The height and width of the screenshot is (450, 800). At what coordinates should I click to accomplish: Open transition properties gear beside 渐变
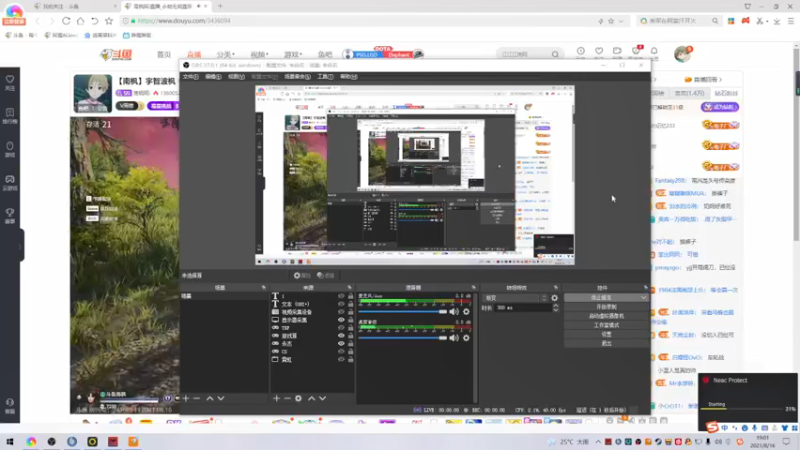tap(555, 298)
